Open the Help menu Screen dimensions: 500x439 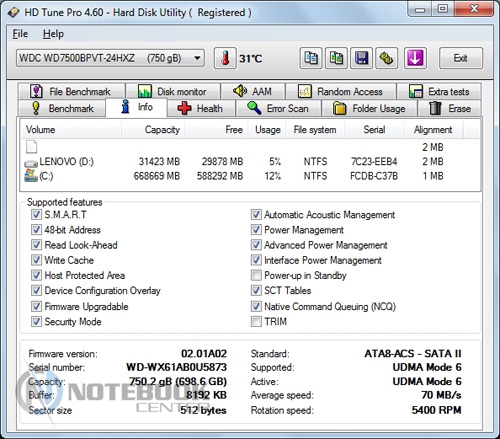pos(53,34)
